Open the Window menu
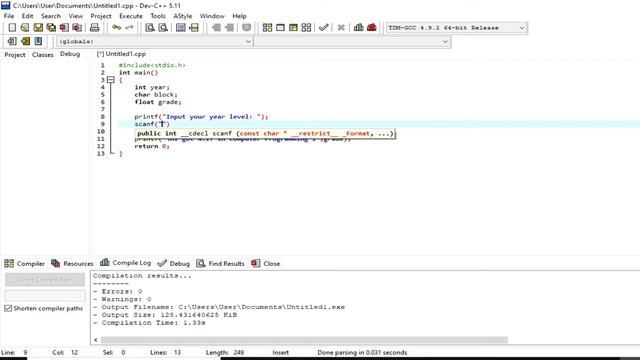The width and height of the screenshot is (640, 360). (212, 16)
